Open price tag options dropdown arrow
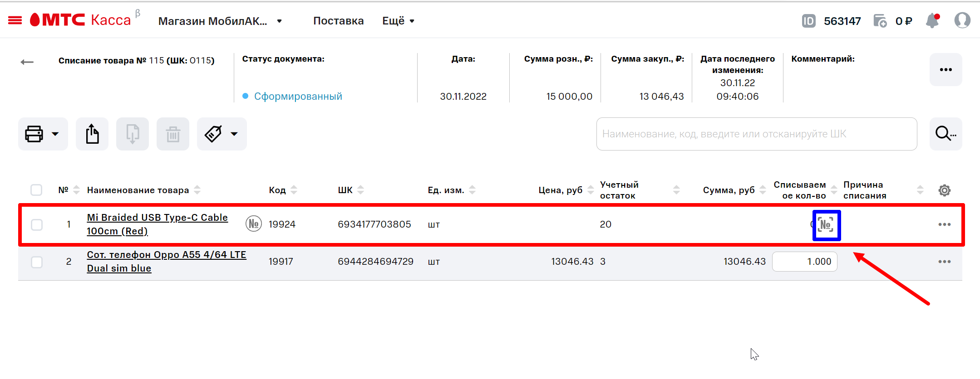 tap(234, 134)
